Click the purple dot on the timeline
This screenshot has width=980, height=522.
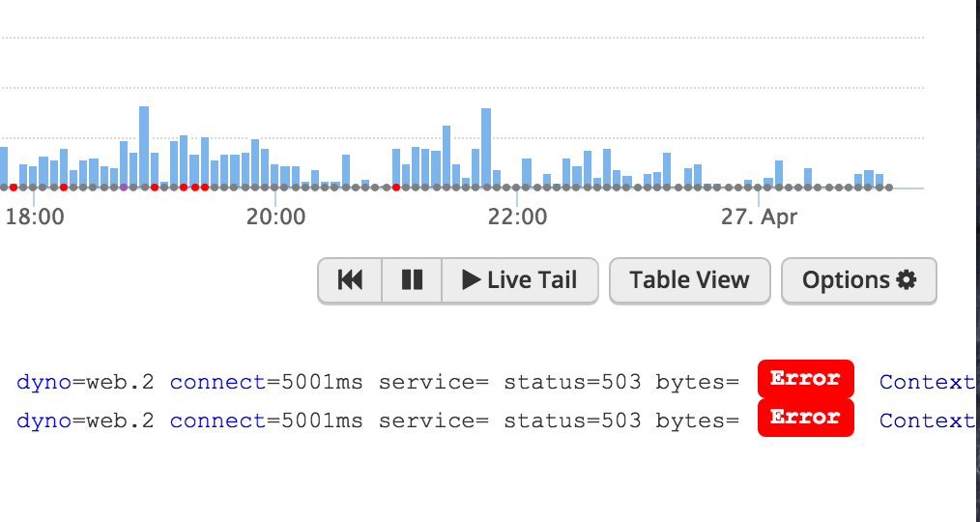tap(123, 187)
